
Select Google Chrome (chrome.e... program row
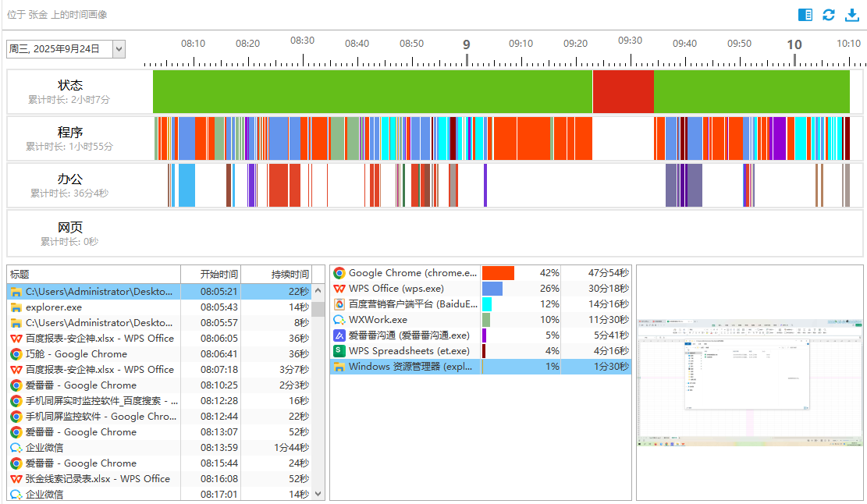pyautogui.click(x=481, y=273)
